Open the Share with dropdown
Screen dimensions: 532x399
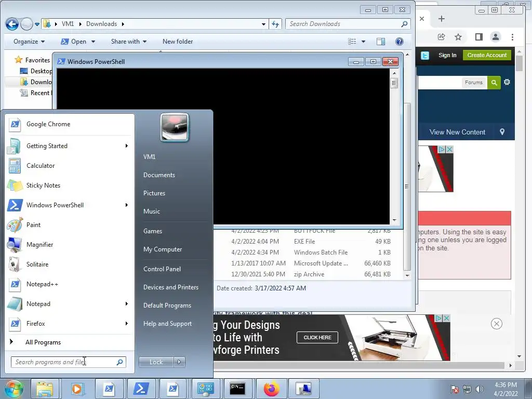(129, 42)
